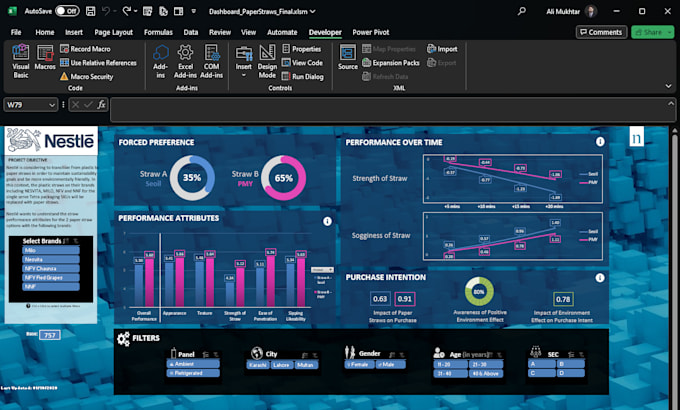The width and height of the screenshot is (680, 410).
Task: Filter City by Lahore
Action: pos(281,365)
